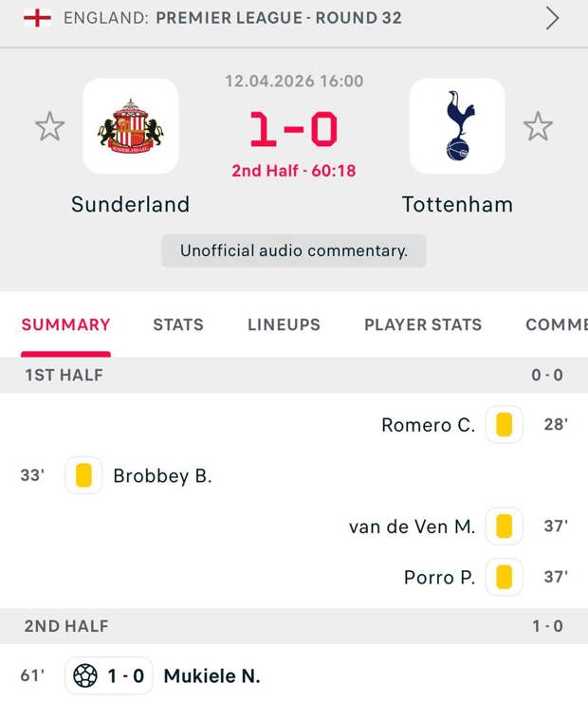Click the 1-0 live score
The height and width of the screenshot is (702, 588).
(x=293, y=129)
